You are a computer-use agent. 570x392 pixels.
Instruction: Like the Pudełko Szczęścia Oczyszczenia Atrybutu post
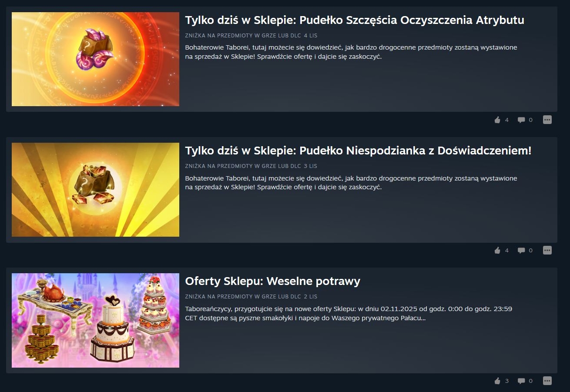(501, 120)
